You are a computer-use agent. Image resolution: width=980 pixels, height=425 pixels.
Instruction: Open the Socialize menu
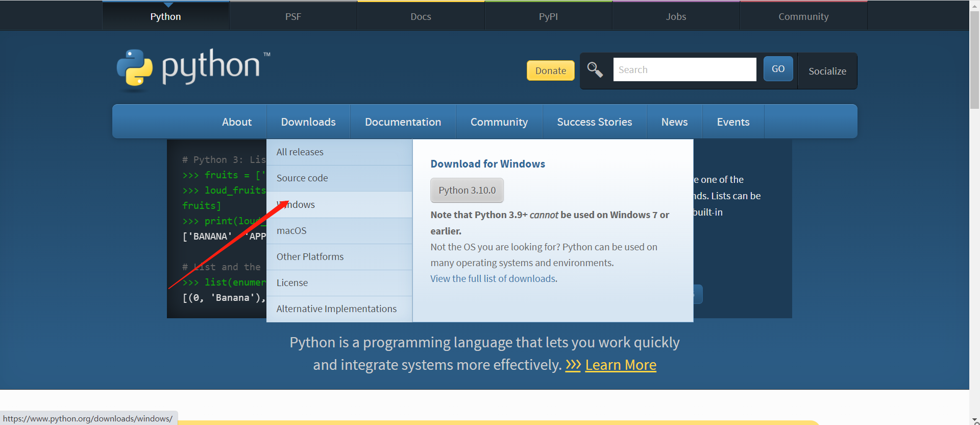point(827,71)
